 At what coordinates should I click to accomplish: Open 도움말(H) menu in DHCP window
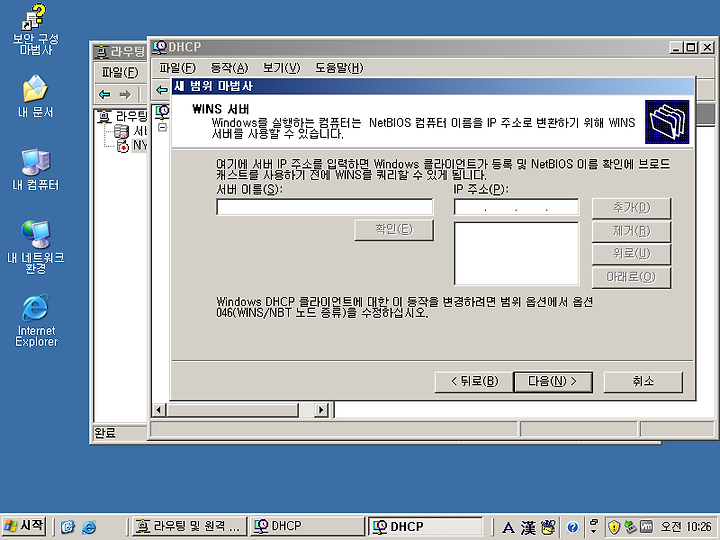click(x=339, y=68)
